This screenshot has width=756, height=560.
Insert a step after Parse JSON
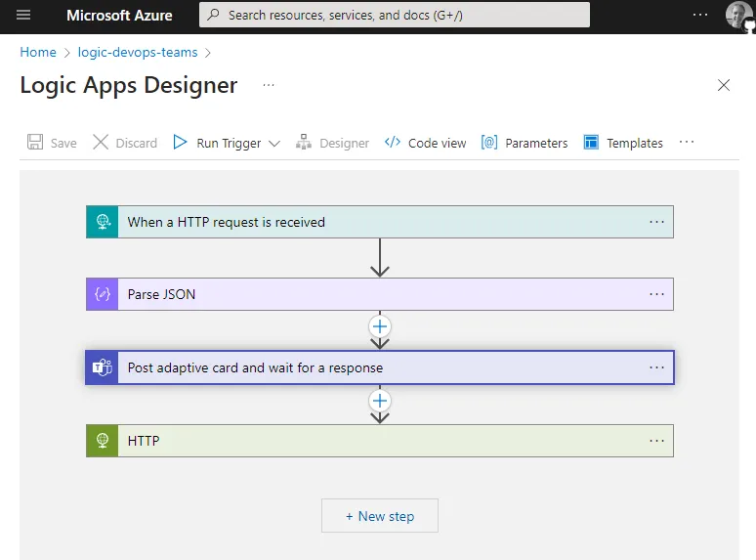coord(380,327)
